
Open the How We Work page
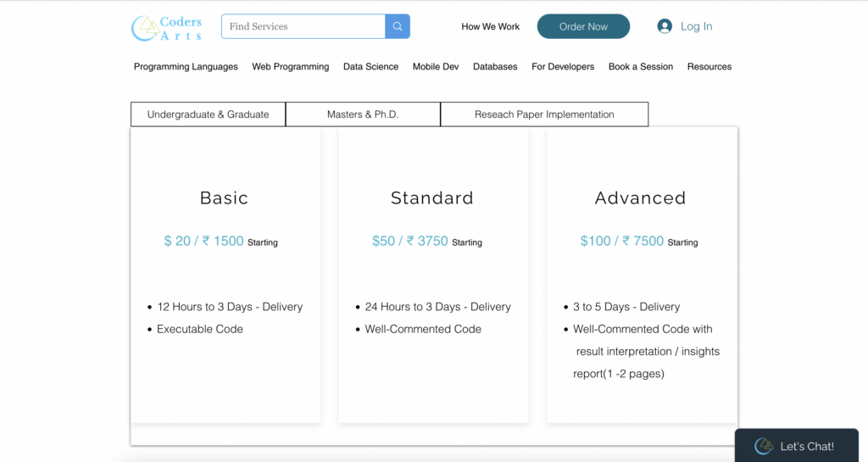pos(490,26)
